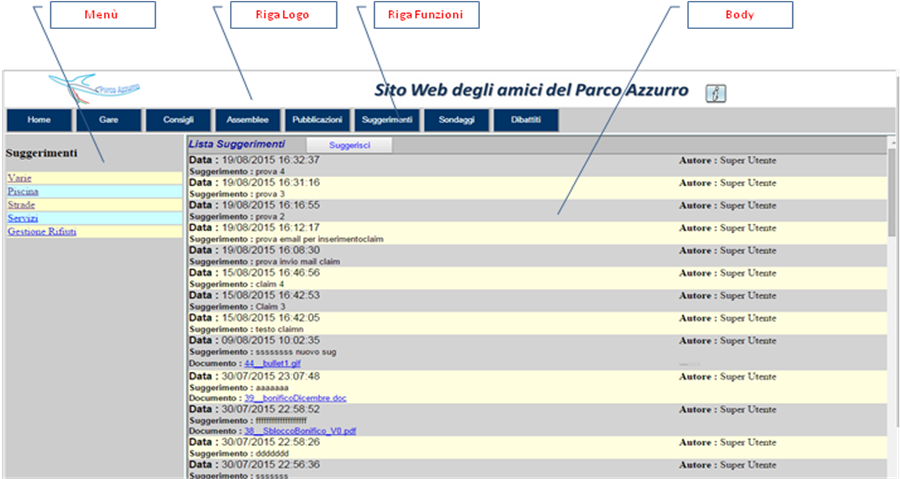
Task: Click the Suggerimenti navigation button
Action: click(386, 120)
